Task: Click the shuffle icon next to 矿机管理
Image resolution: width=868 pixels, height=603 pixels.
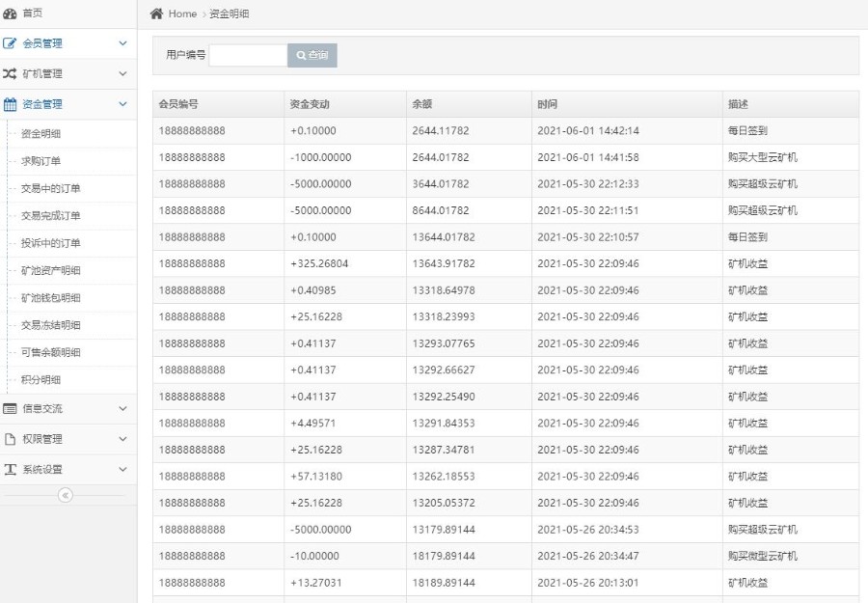Action: click(11, 73)
